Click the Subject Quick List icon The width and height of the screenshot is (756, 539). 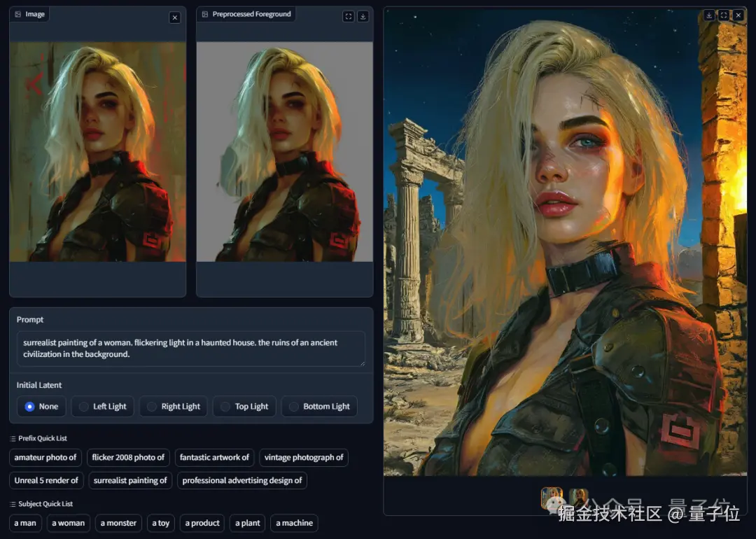(x=13, y=504)
